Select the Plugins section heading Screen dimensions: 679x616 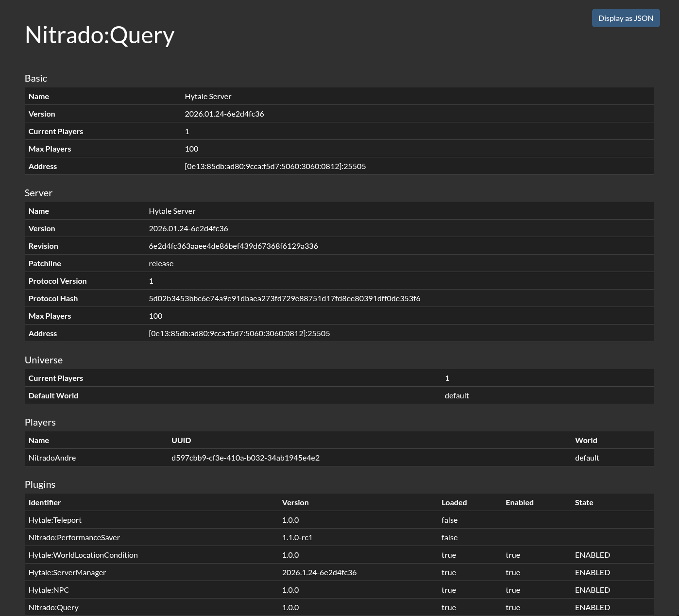click(x=40, y=484)
